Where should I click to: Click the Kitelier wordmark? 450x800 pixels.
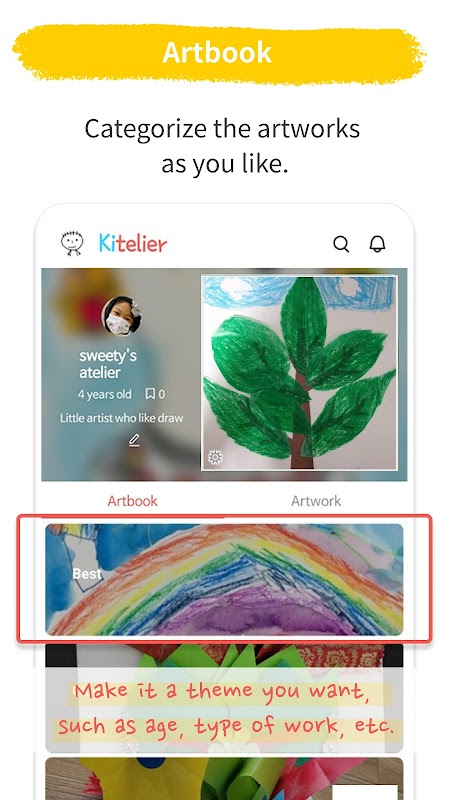tap(133, 243)
